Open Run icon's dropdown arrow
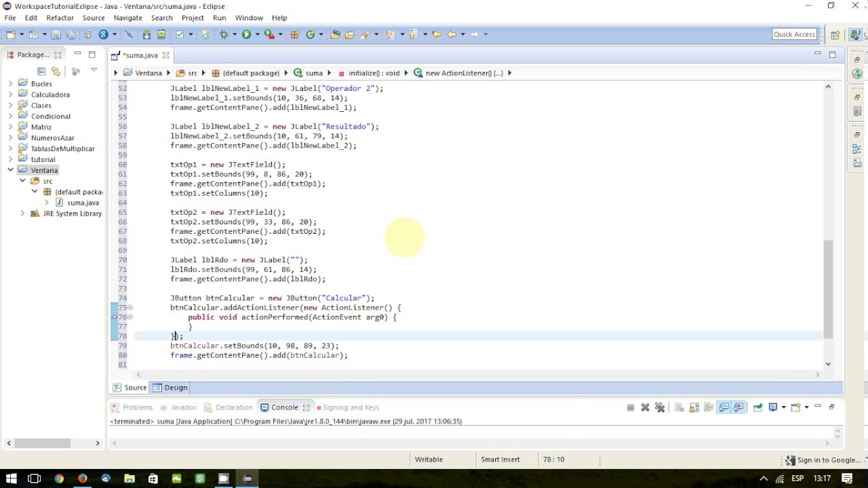Screen dimensions: 868x488 (x=257, y=34)
